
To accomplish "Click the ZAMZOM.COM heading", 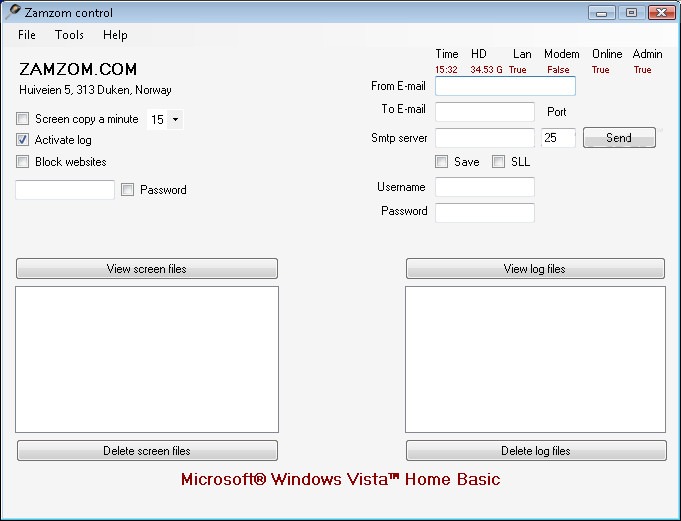I will click(x=78, y=69).
